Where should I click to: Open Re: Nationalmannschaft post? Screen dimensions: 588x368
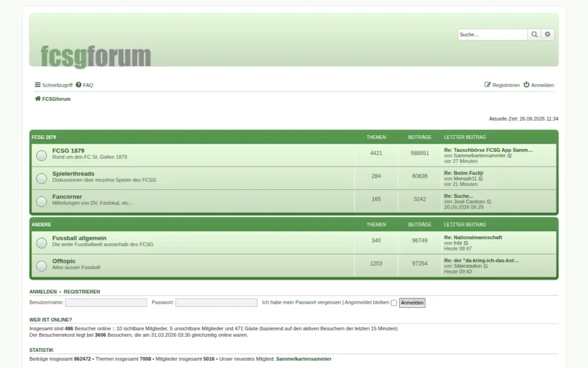473,237
